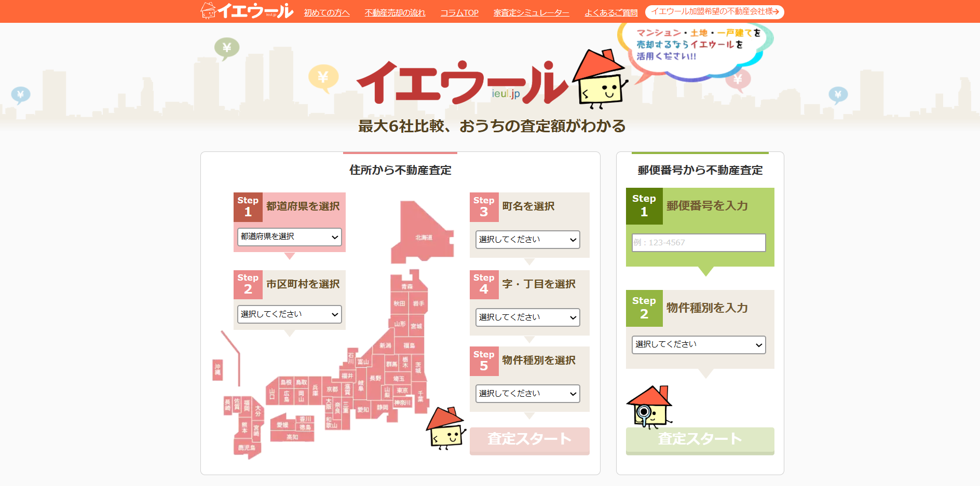Start appraisal with the pink 査定スタート button
The width and height of the screenshot is (980, 486).
click(x=529, y=440)
